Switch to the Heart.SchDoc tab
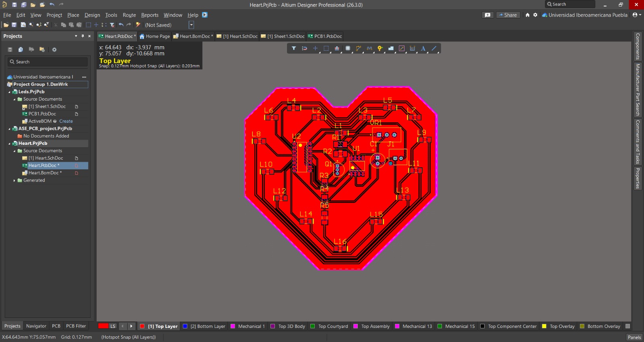Viewport: 644px width, 342px height. [x=240, y=36]
